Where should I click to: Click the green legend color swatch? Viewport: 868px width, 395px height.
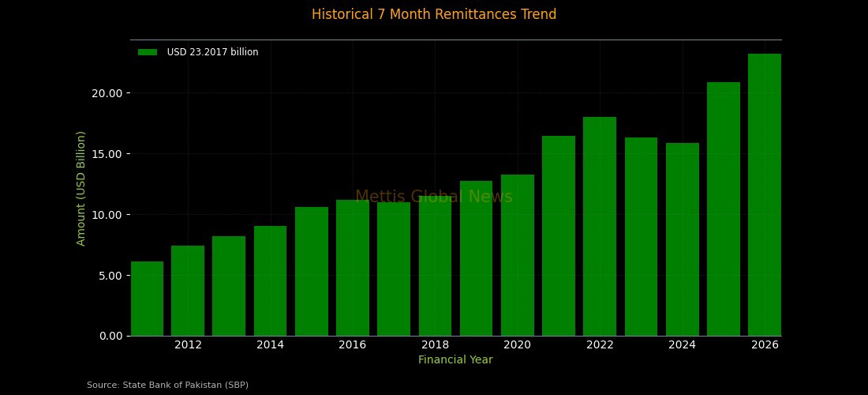(x=148, y=52)
